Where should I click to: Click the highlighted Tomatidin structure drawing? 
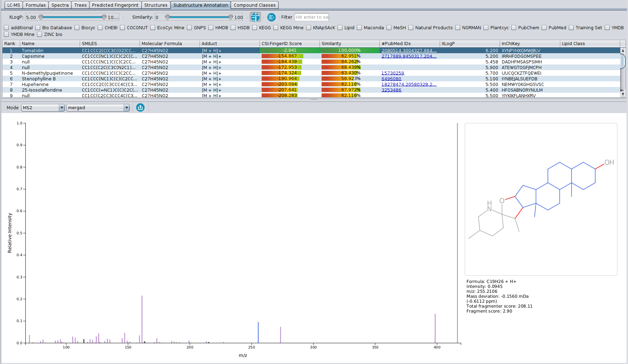(541, 199)
